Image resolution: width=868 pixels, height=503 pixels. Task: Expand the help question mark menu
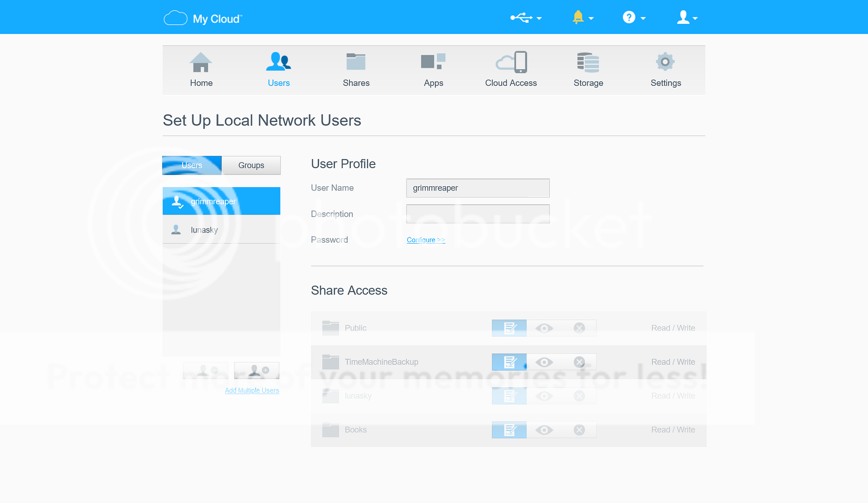(x=634, y=18)
